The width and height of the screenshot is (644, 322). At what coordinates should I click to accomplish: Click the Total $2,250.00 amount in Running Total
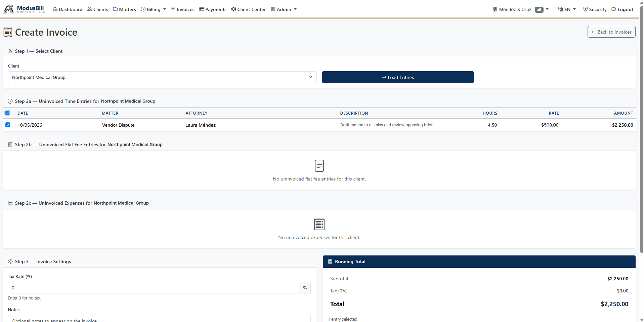pos(614,304)
